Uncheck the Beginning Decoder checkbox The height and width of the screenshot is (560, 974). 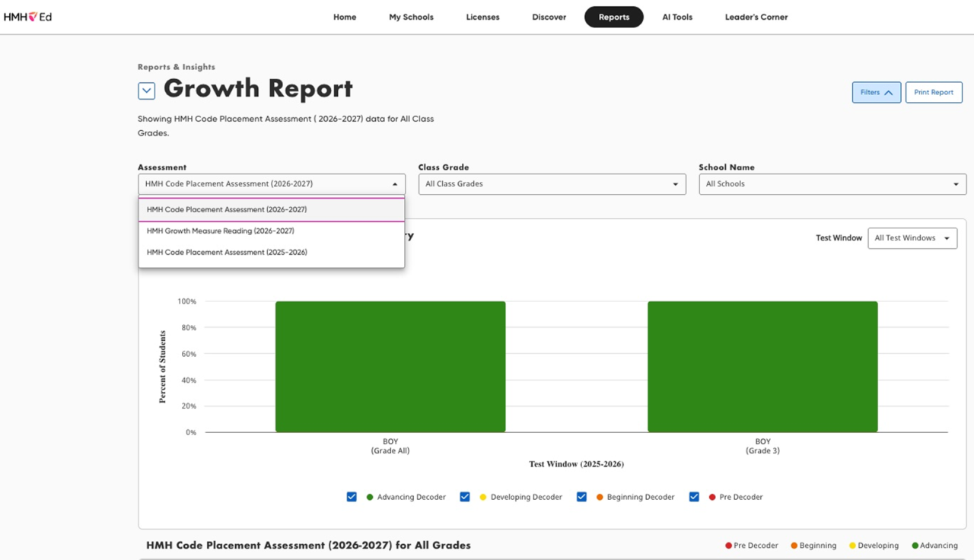point(581,497)
